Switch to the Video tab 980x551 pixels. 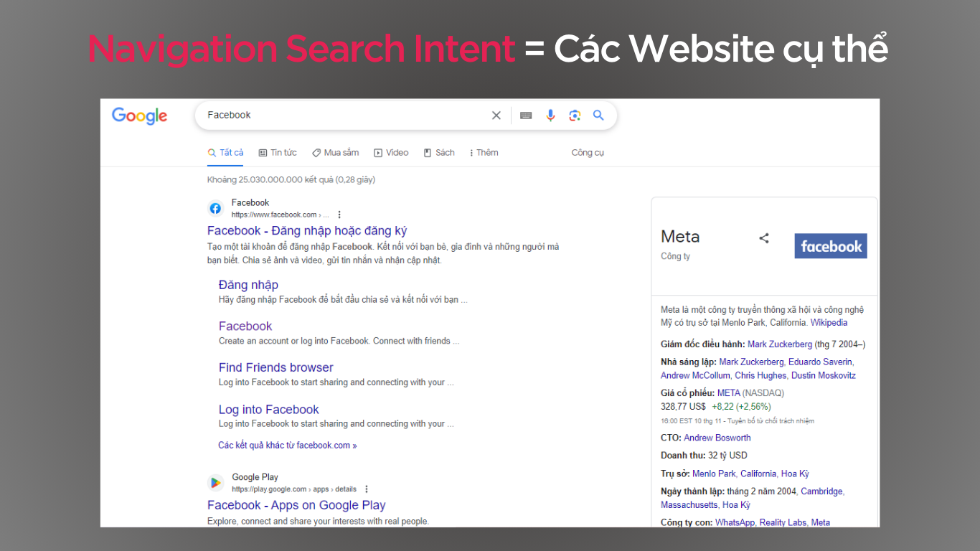click(391, 153)
